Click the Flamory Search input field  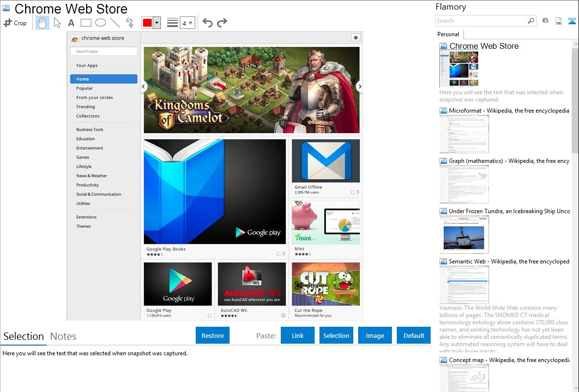click(481, 21)
